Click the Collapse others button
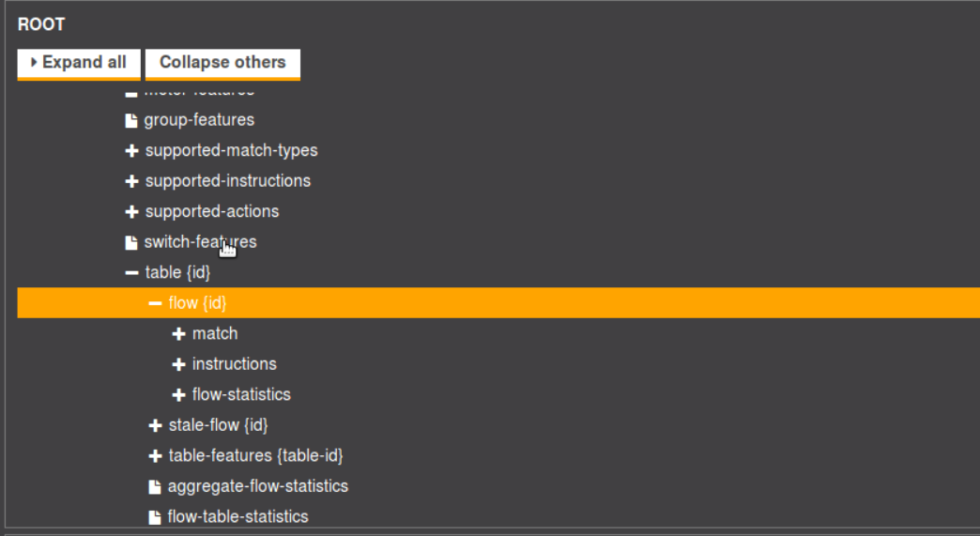 pyautogui.click(x=222, y=63)
